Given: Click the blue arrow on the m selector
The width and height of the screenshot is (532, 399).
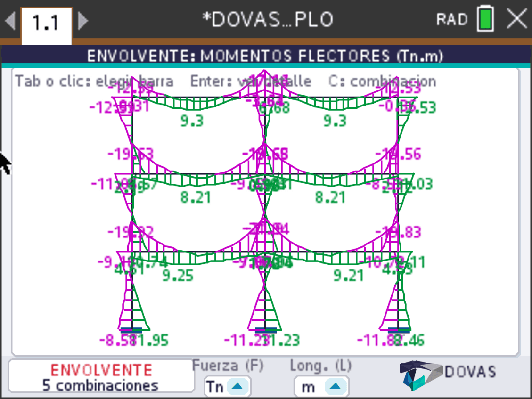Looking at the screenshot, I should coord(335,386).
